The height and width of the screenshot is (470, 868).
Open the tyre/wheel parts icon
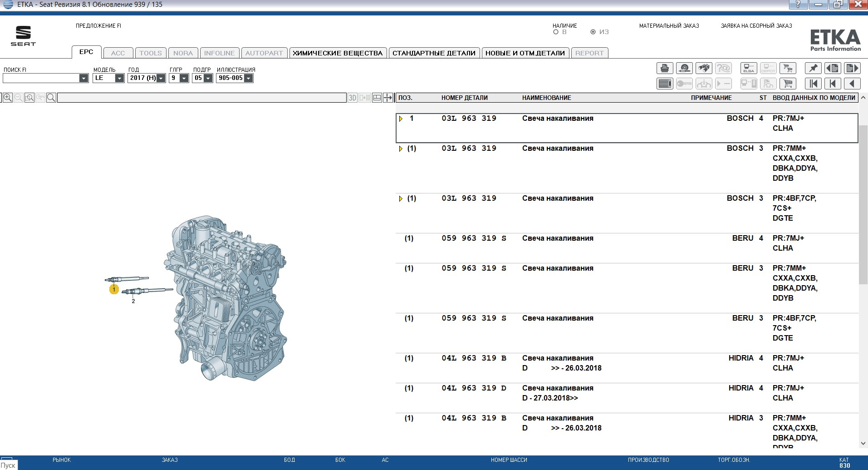[x=684, y=68]
